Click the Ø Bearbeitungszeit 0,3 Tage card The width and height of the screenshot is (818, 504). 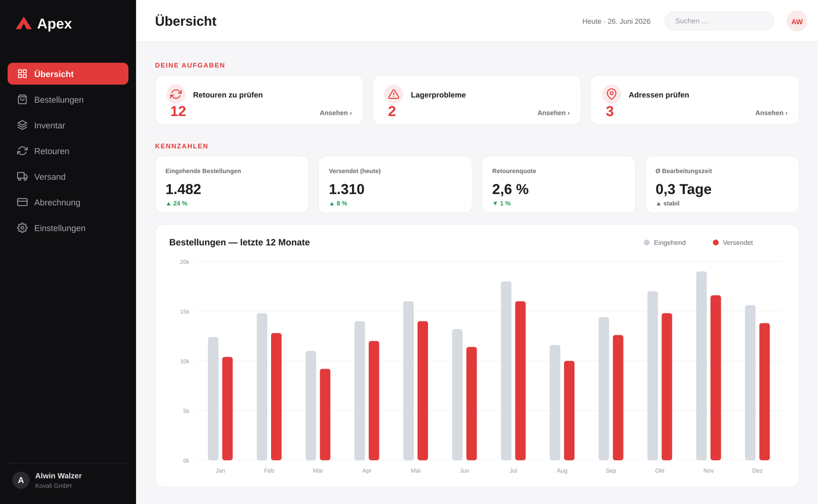click(722, 184)
